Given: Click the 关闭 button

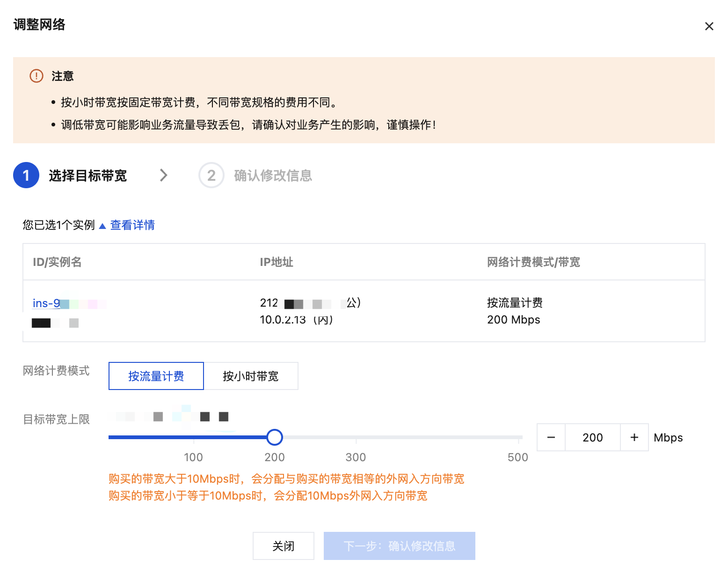Looking at the screenshot, I should click(284, 546).
